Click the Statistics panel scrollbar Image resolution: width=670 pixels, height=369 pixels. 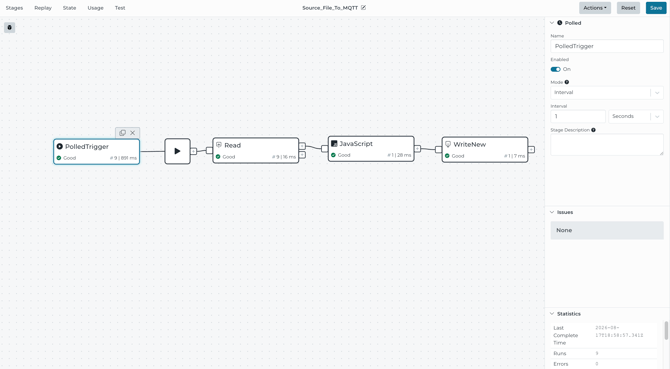click(666, 331)
